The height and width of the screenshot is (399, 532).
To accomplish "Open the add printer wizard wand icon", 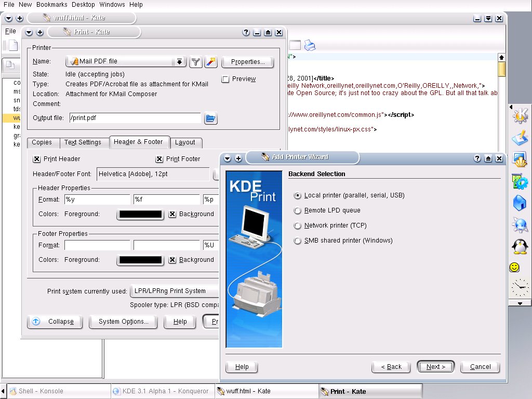I will click(x=211, y=62).
